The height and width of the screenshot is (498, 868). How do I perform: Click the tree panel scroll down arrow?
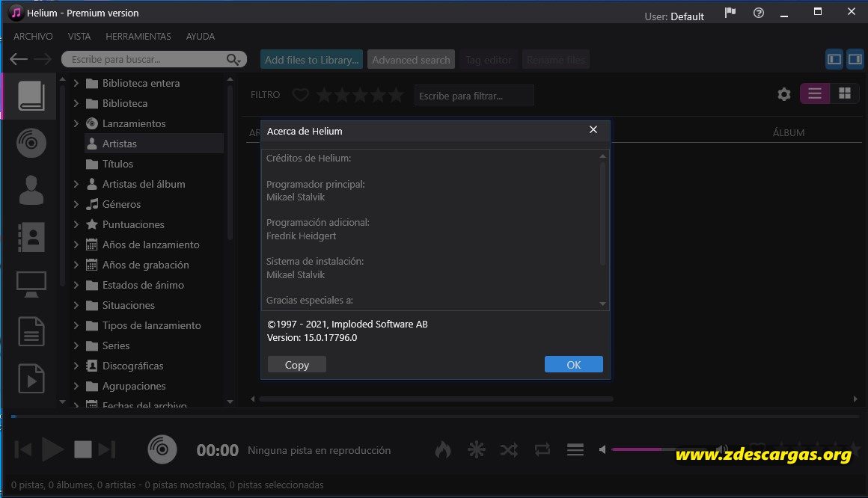(x=230, y=402)
